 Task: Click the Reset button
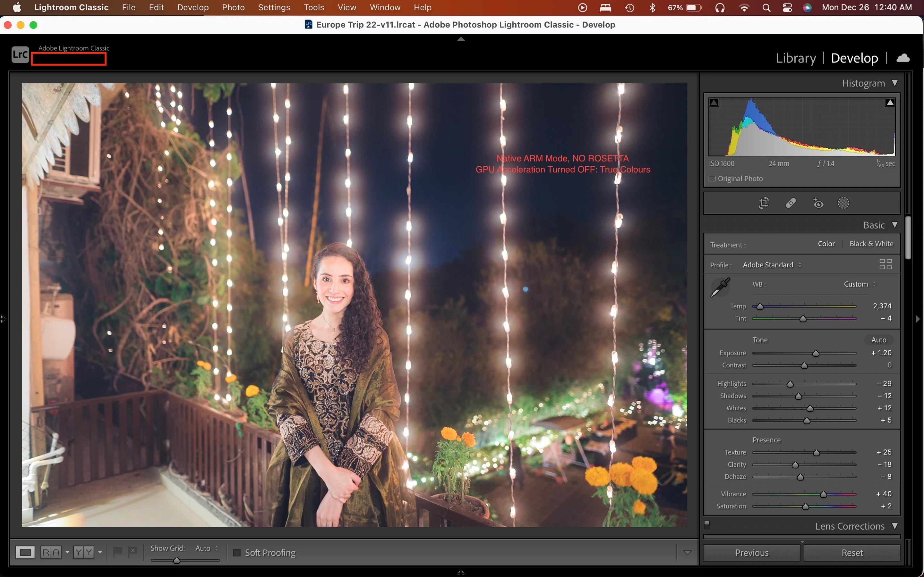click(x=852, y=553)
